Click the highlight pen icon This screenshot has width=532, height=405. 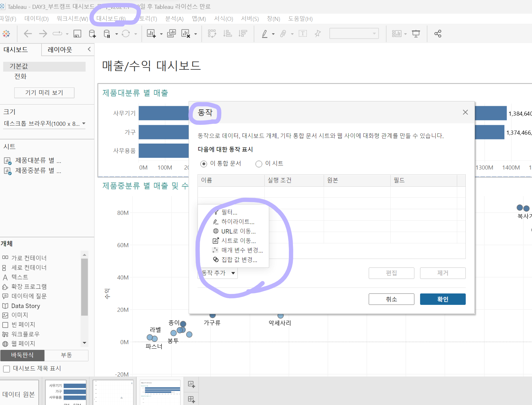pos(265,34)
